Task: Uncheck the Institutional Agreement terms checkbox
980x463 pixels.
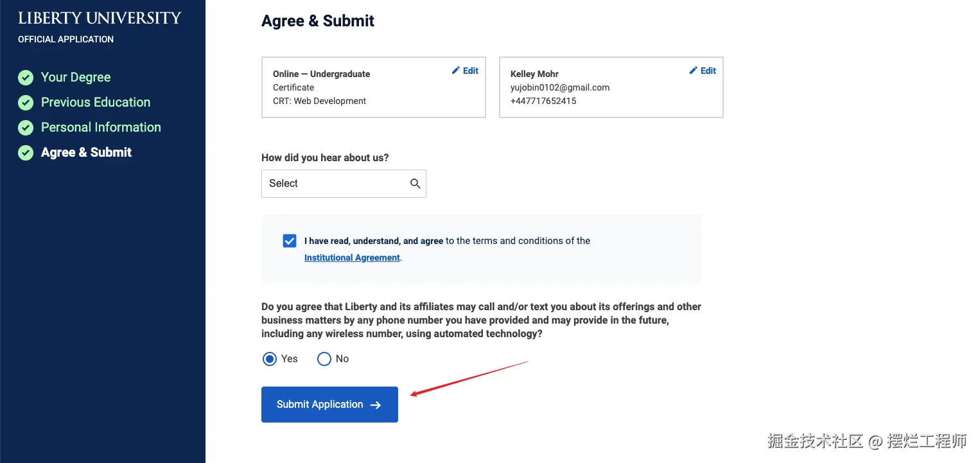Action: 289,241
